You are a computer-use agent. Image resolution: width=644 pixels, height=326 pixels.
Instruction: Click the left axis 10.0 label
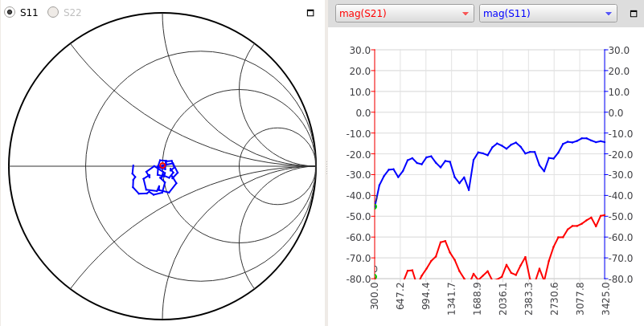coord(359,92)
